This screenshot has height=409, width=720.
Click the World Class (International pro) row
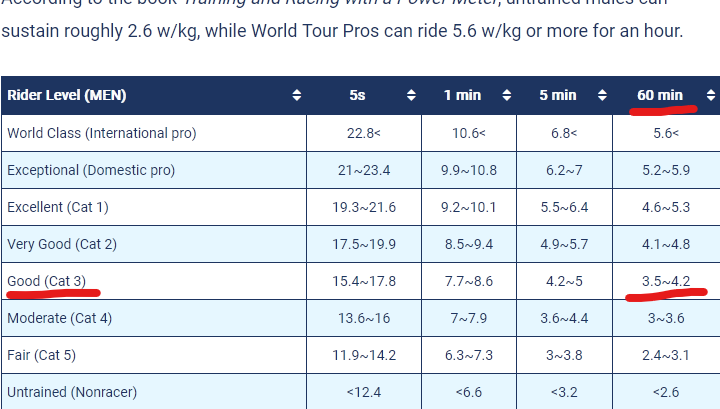click(x=360, y=133)
